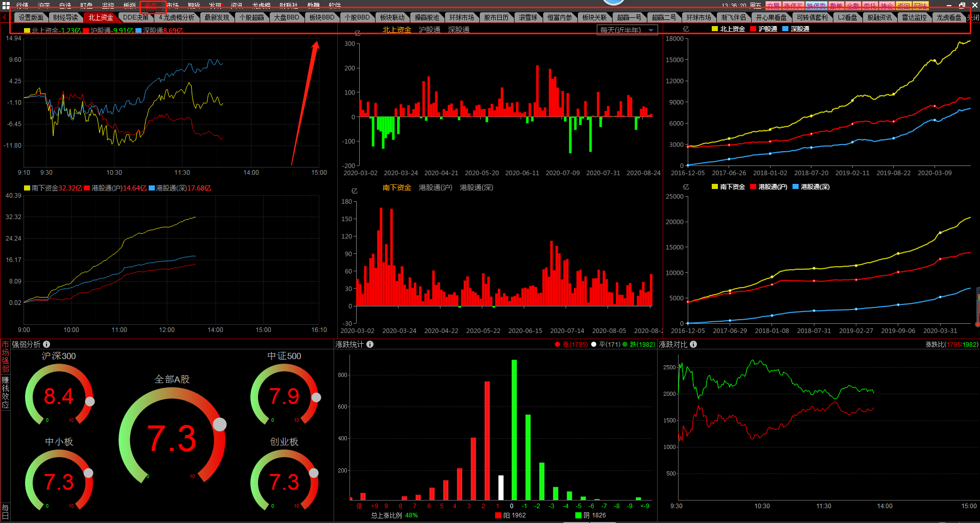Image resolution: width=980 pixels, height=523 pixels.
Task: Open info icon beside 涨跌统计
Action: [370, 344]
